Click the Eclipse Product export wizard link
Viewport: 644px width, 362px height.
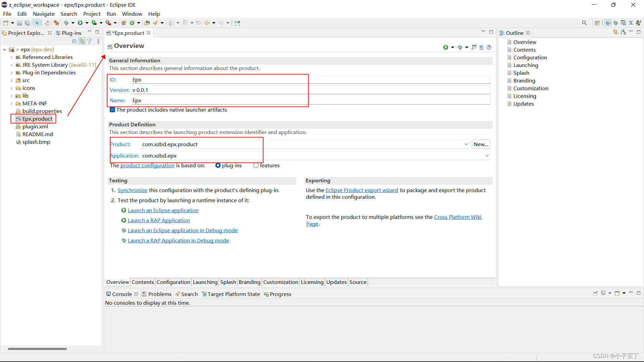click(x=361, y=190)
